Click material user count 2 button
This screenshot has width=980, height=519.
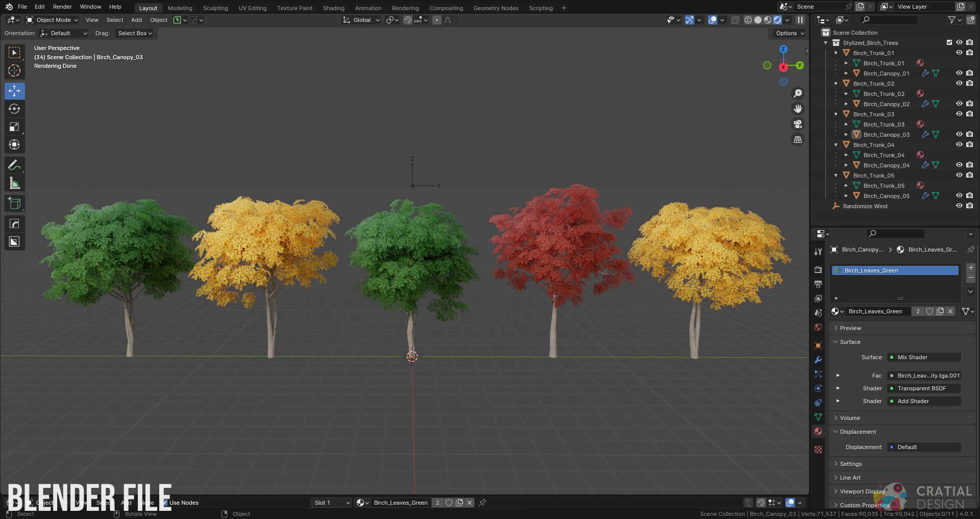pyautogui.click(x=918, y=311)
